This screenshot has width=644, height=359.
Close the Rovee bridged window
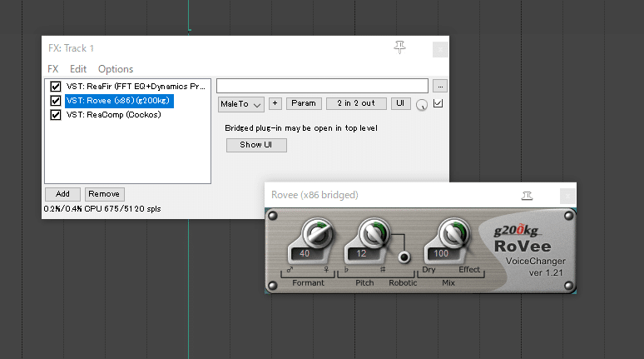[567, 196]
